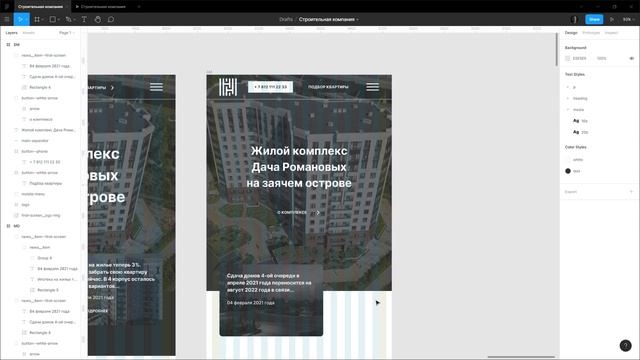The image size is (640, 360).
Task: Open the Pen tool options dropdown arrow
Action: pos(74,20)
